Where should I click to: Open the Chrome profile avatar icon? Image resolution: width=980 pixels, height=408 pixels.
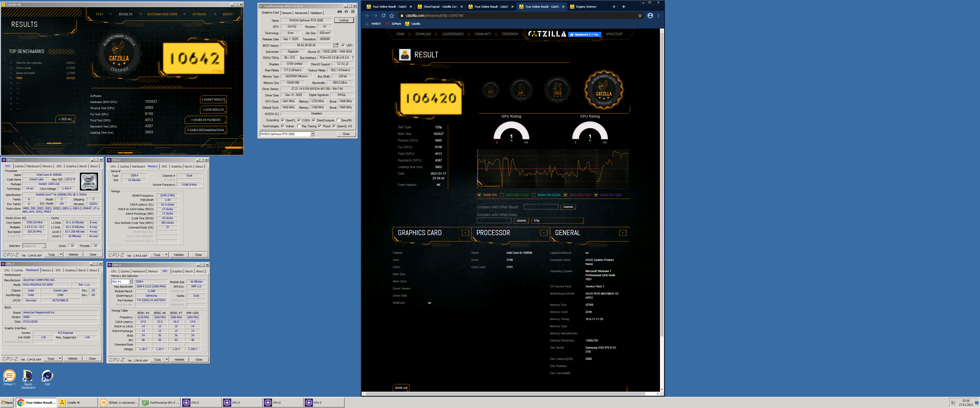click(650, 16)
